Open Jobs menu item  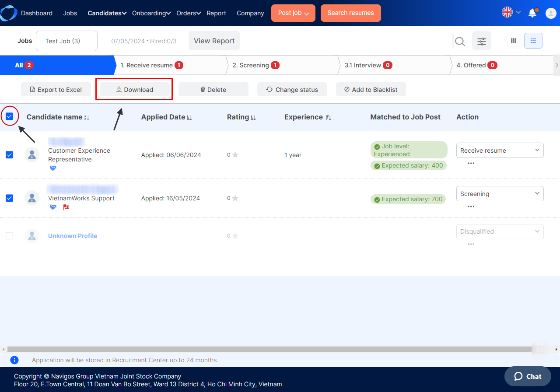point(70,13)
